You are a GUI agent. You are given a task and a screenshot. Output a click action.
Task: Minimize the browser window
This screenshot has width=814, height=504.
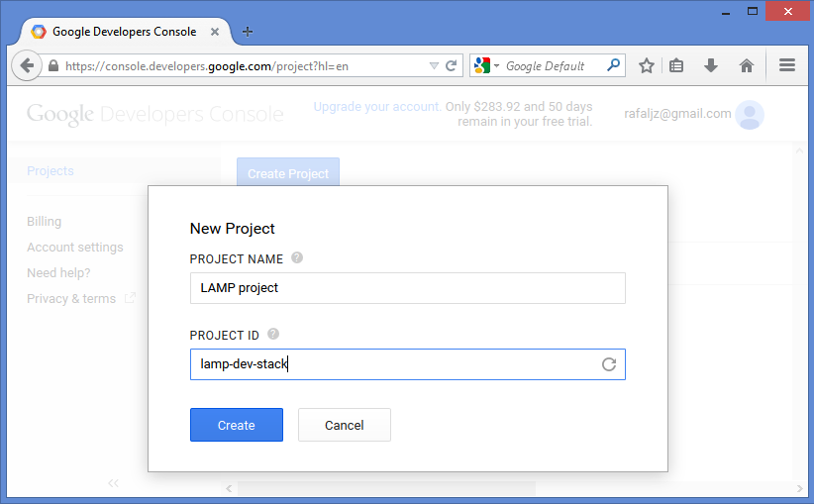726,13
